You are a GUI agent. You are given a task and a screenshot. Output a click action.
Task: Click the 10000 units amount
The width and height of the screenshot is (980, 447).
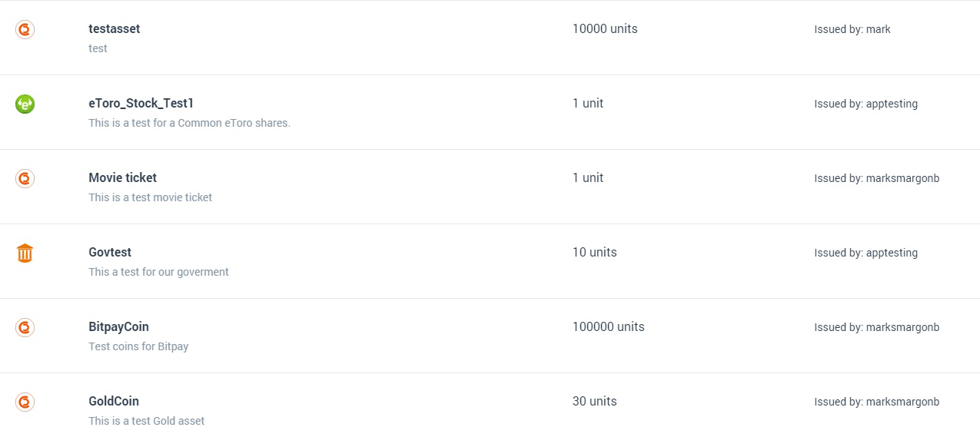[x=605, y=29]
